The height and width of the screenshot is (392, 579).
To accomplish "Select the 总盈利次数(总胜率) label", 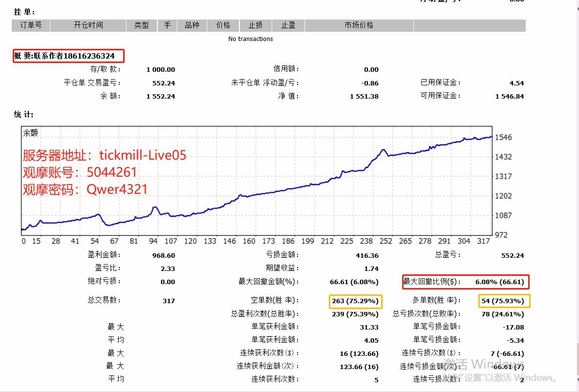I will pos(265,313).
